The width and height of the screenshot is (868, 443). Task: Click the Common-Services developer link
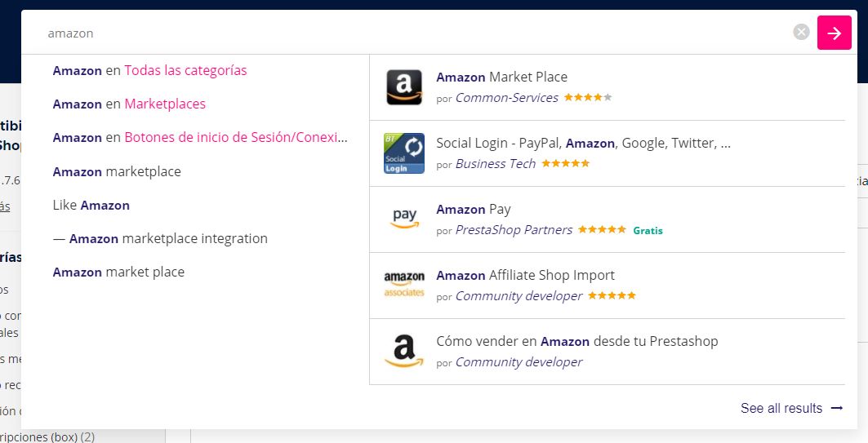(x=506, y=98)
